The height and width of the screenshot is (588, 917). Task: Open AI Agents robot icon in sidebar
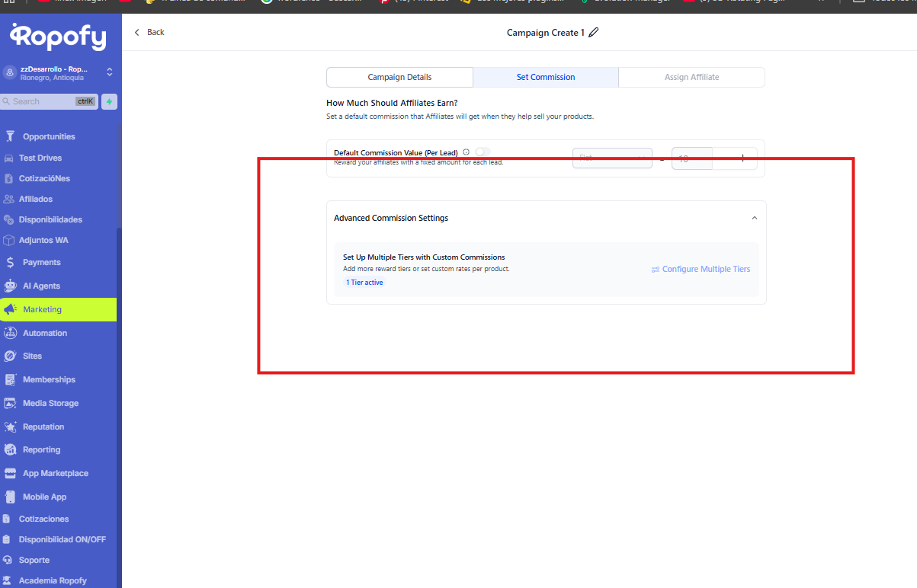coord(10,286)
